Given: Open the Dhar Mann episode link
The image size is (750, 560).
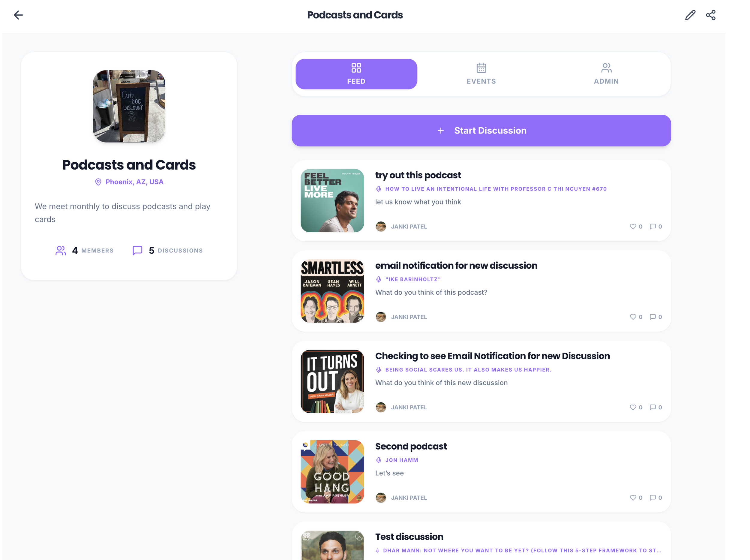Looking at the screenshot, I should click(522, 550).
